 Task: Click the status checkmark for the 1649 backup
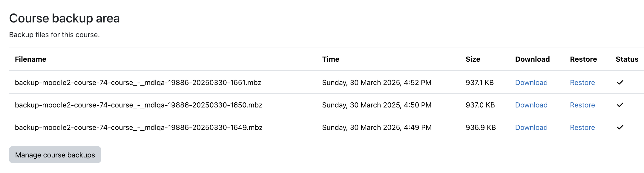click(620, 127)
